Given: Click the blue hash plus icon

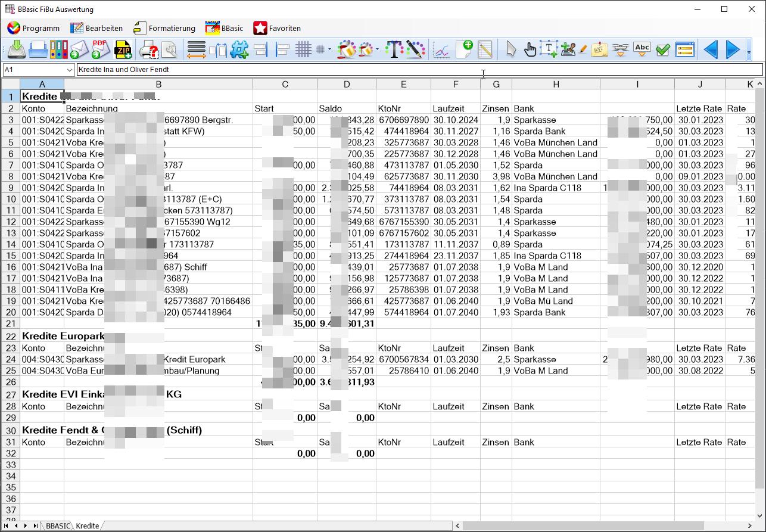Looking at the screenshot, I should click(239, 50).
